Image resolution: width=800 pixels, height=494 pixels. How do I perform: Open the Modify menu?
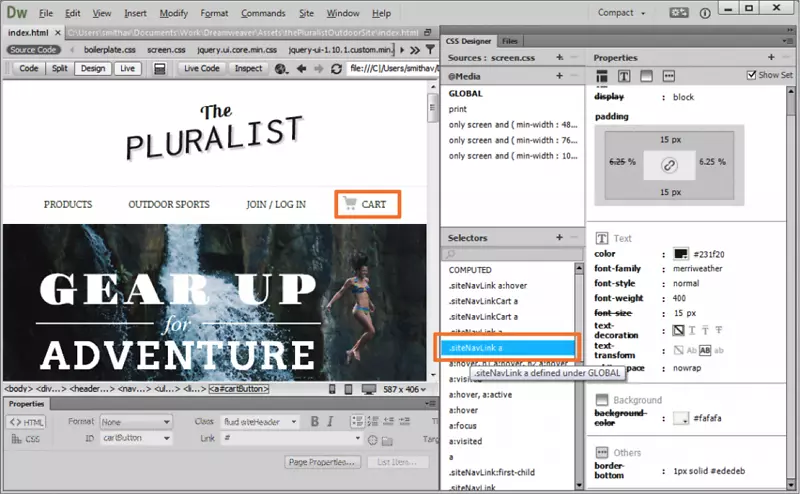[173, 13]
